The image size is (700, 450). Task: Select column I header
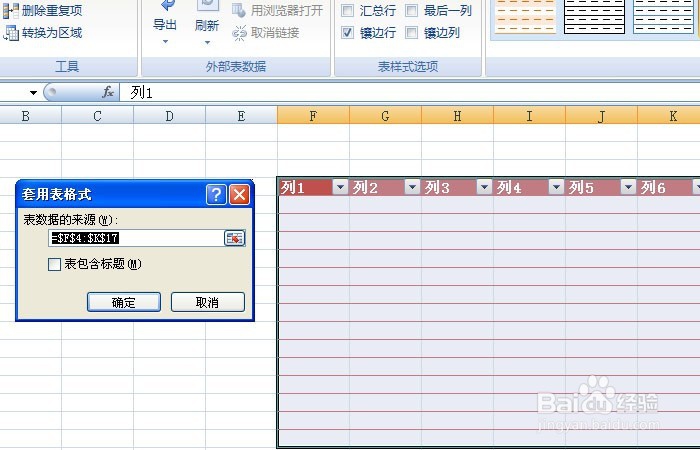pos(529,116)
